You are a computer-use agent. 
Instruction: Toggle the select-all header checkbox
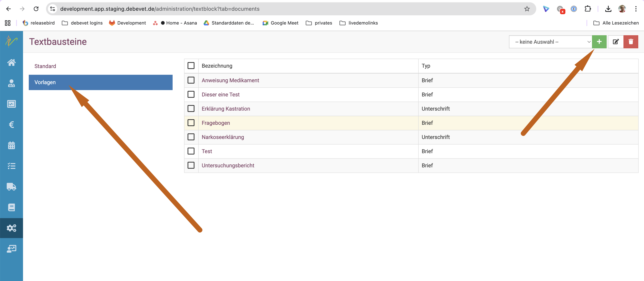(191, 66)
